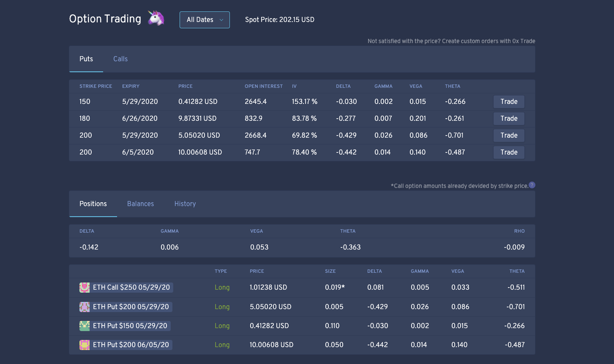Click the price 9.87331 USD
The height and width of the screenshot is (364, 614).
click(x=197, y=119)
